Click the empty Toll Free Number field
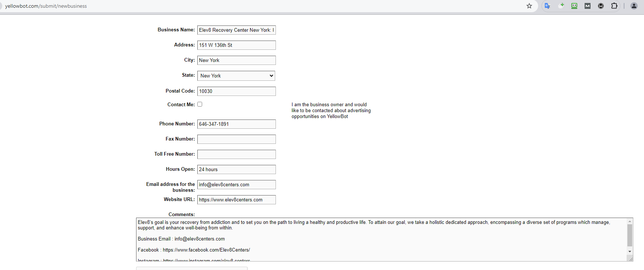The width and height of the screenshot is (644, 270). point(236,155)
